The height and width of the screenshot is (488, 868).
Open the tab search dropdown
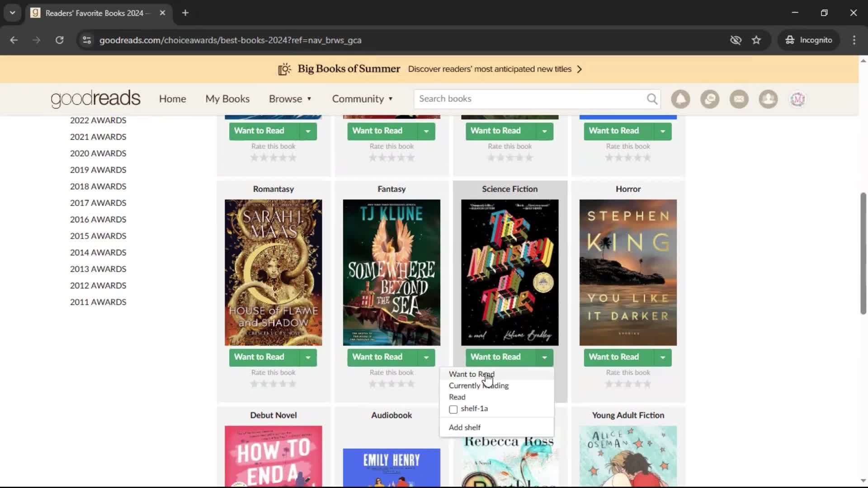point(13,13)
